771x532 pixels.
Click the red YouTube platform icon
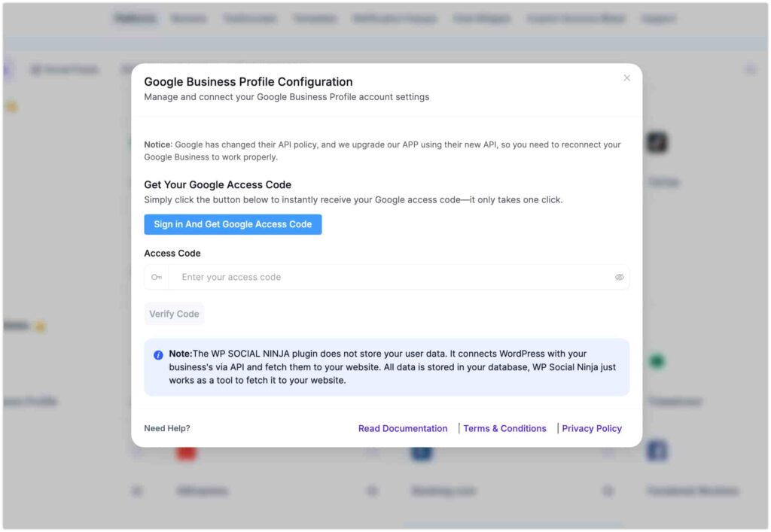[x=185, y=452]
